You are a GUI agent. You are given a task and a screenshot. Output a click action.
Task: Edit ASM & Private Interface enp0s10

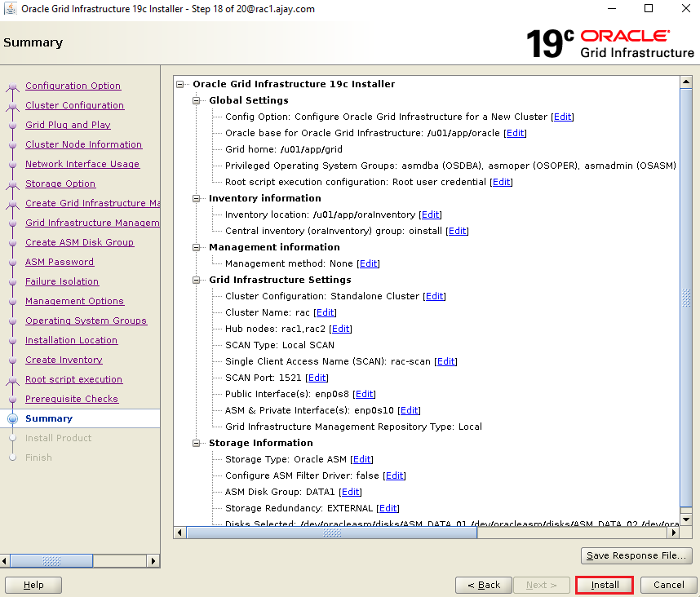(x=410, y=410)
